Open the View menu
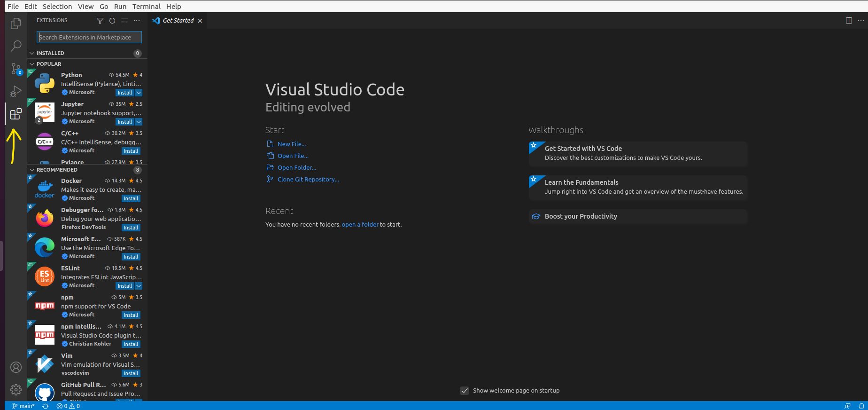 [85, 6]
